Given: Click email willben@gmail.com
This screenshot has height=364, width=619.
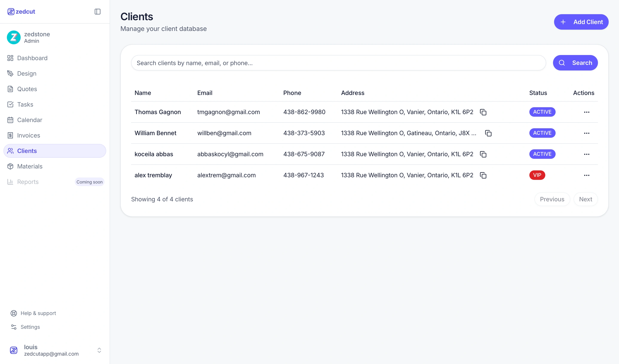Looking at the screenshot, I should [224, 133].
